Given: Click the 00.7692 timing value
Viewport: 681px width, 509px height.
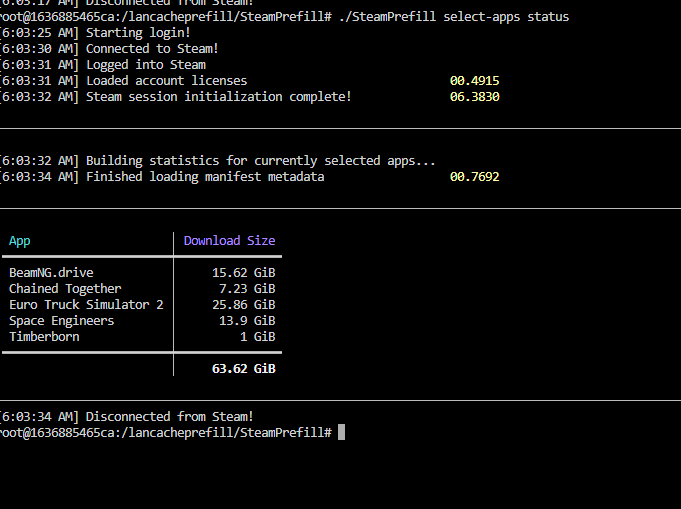Looking at the screenshot, I should (475, 177).
